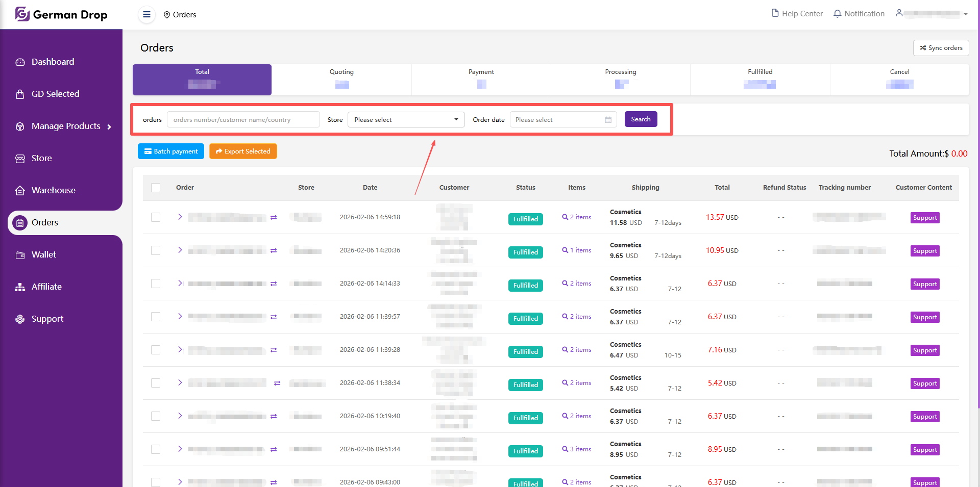Expand first order row details chevron

coord(180,217)
